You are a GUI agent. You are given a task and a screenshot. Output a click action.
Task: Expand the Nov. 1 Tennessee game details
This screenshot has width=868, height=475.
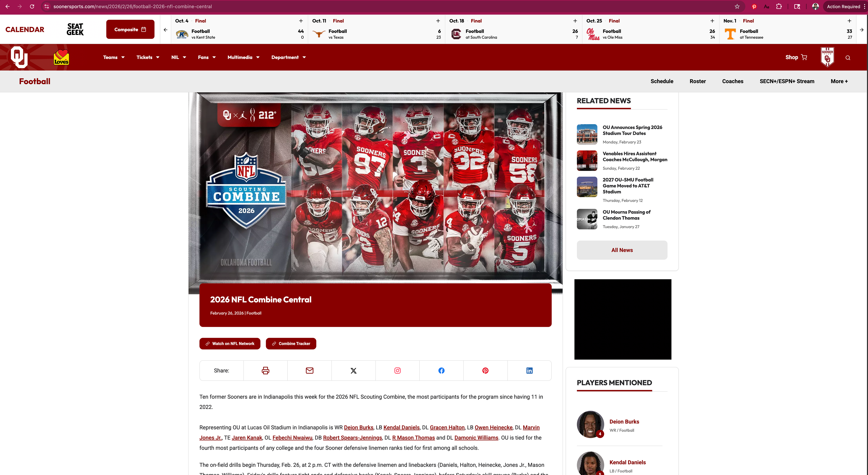pos(849,21)
